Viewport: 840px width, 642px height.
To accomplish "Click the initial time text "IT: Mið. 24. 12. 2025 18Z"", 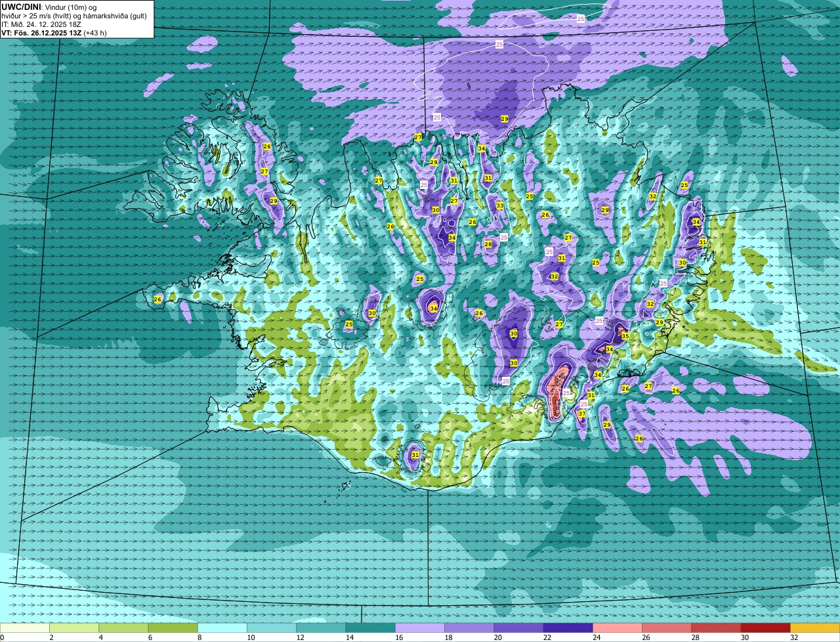I will [41, 24].
